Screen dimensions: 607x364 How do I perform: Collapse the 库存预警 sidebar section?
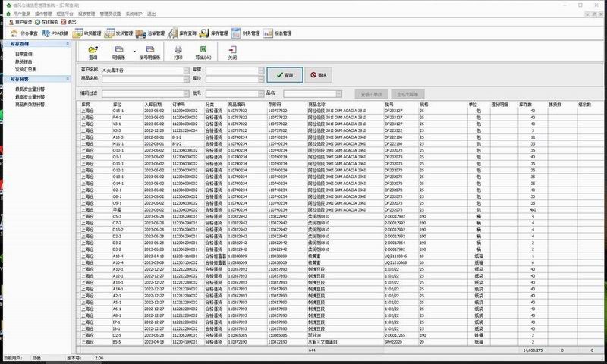[x=66, y=78]
